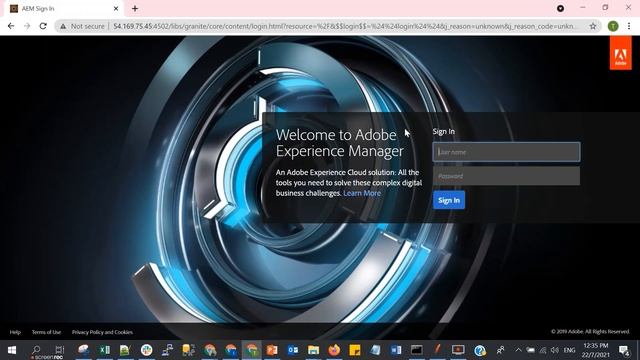
Task: Focus the User name field
Action: click(506, 152)
